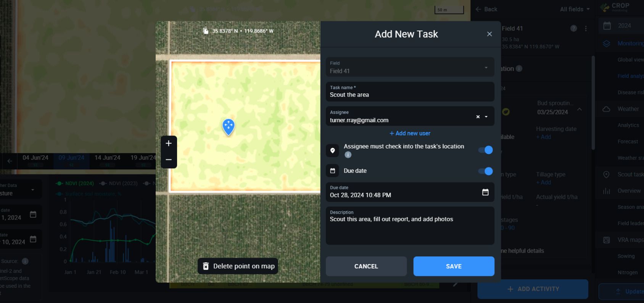Edit the Task name field
The image size is (644, 303).
[410, 92]
